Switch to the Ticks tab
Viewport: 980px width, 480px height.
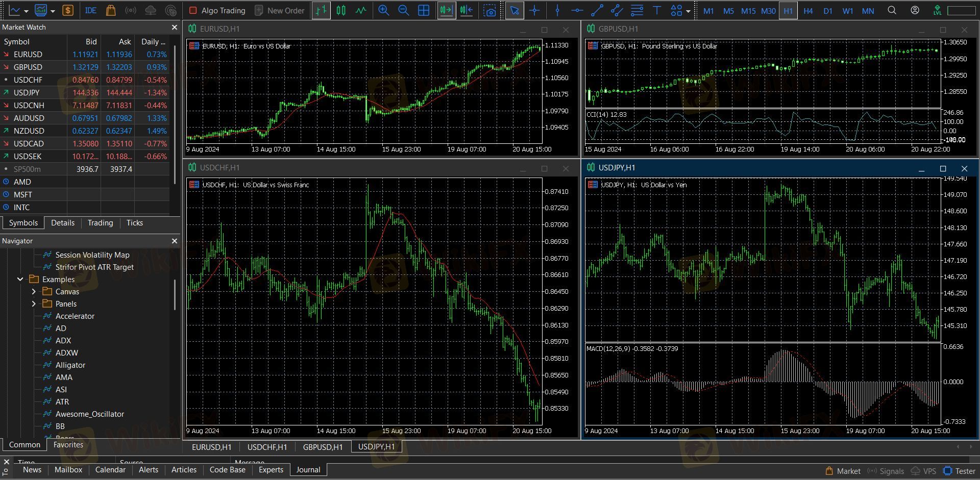(134, 223)
